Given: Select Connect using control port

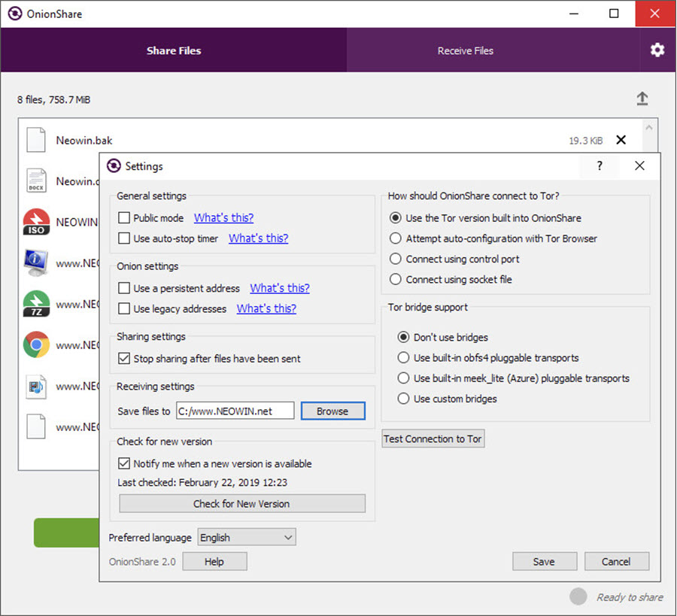Looking at the screenshot, I should [x=395, y=259].
